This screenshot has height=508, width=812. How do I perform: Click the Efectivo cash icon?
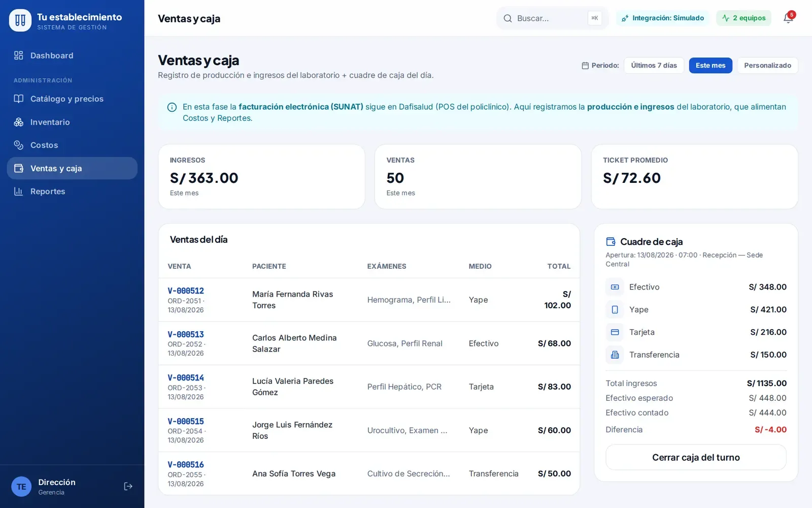pyautogui.click(x=615, y=287)
